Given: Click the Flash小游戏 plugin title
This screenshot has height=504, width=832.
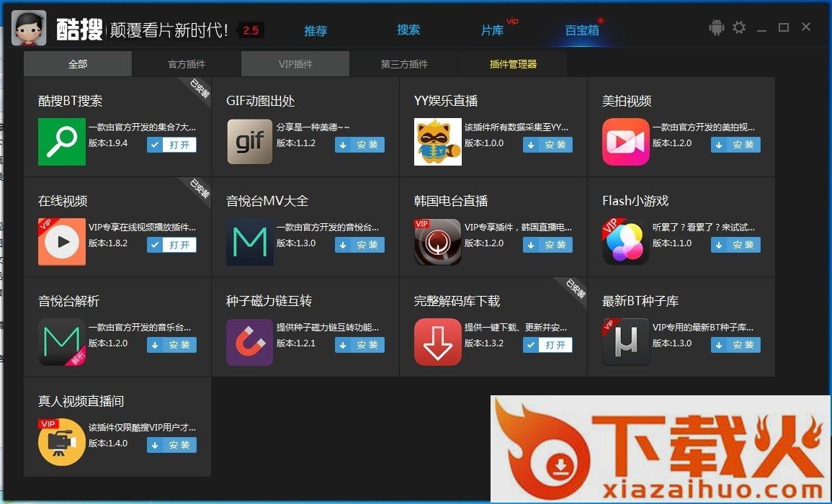Looking at the screenshot, I should tap(635, 201).
